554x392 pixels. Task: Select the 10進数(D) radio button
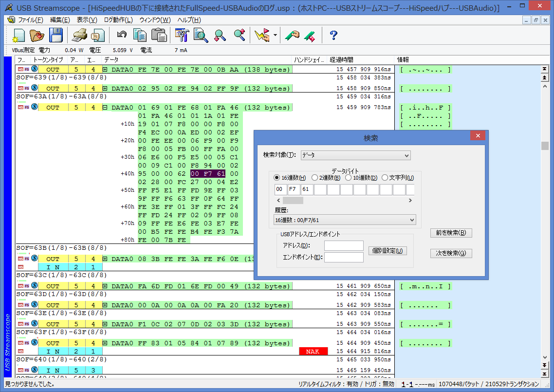pyautogui.click(x=348, y=177)
